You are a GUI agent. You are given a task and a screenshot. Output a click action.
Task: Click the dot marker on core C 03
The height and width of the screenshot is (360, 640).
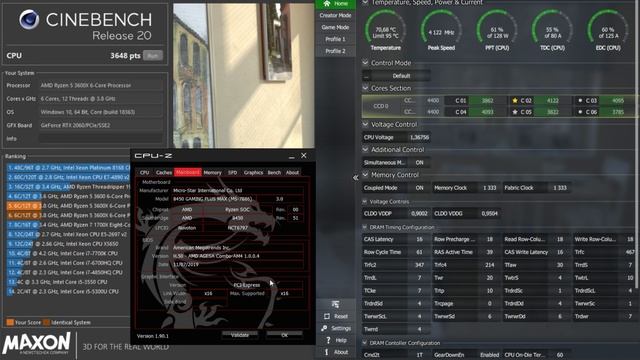coord(580,100)
